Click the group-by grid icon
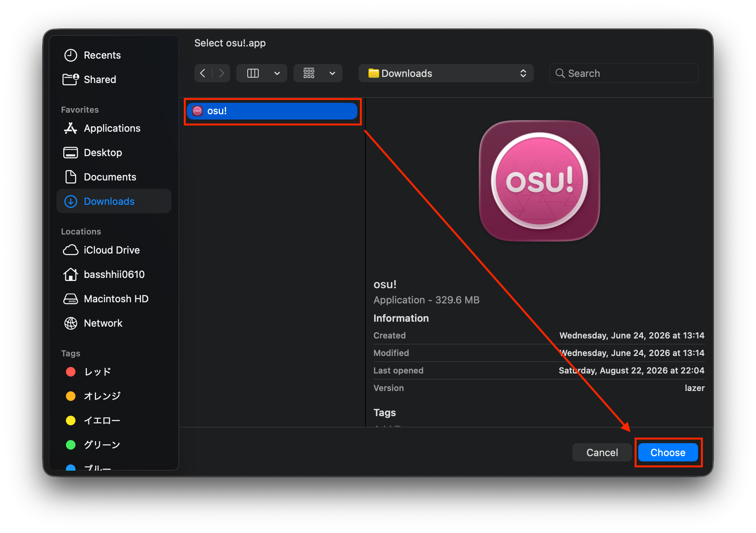Viewport: 756px width, 533px height. [x=309, y=73]
